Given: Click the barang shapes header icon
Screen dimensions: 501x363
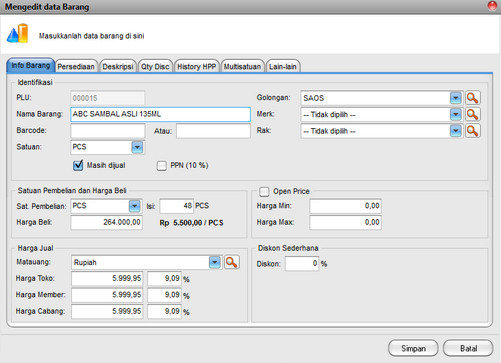Looking at the screenshot, I should [17, 33].
